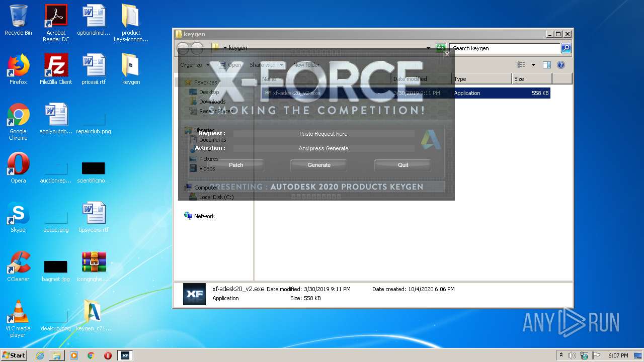
Task: Sort by the Type column header
Action: click(481, 79)
